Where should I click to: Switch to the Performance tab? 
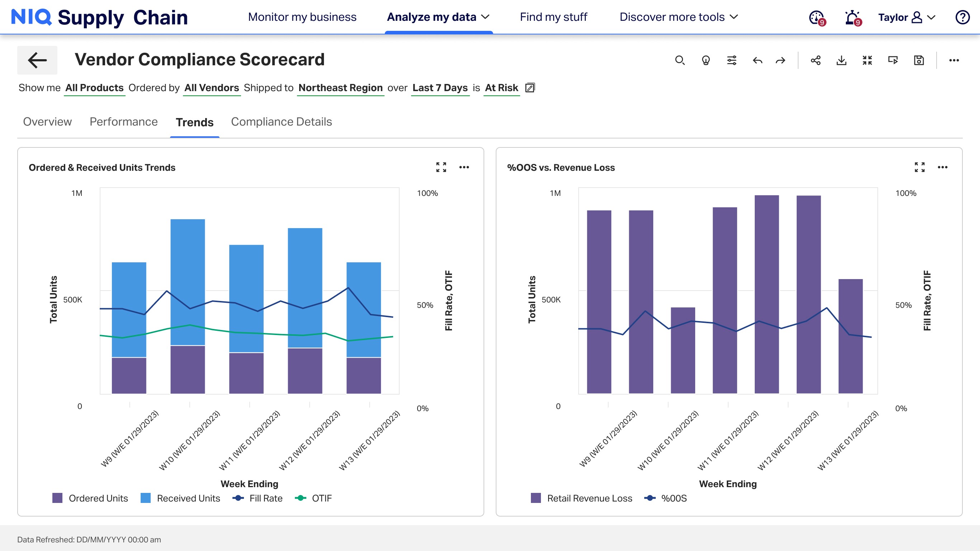[x=124, y=122]
